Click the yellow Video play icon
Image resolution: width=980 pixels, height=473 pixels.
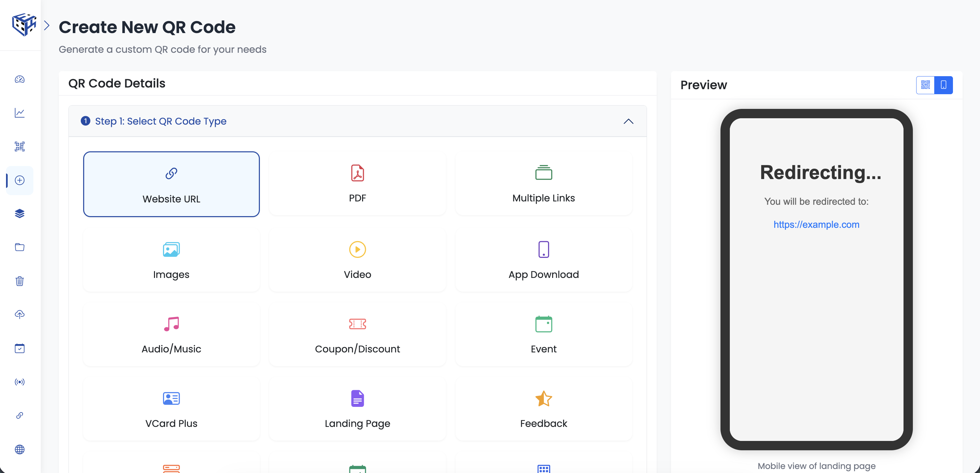point(357,249)
